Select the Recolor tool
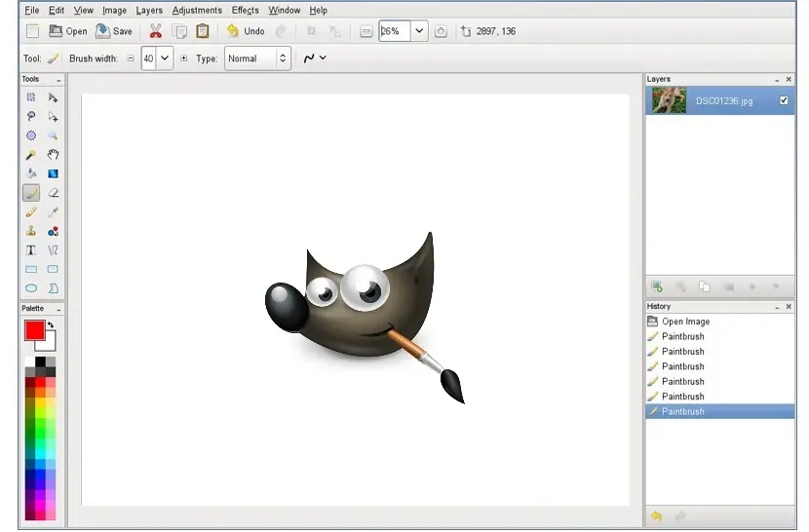The height and width of the screenshot is (532, 809). pos(53,231)
